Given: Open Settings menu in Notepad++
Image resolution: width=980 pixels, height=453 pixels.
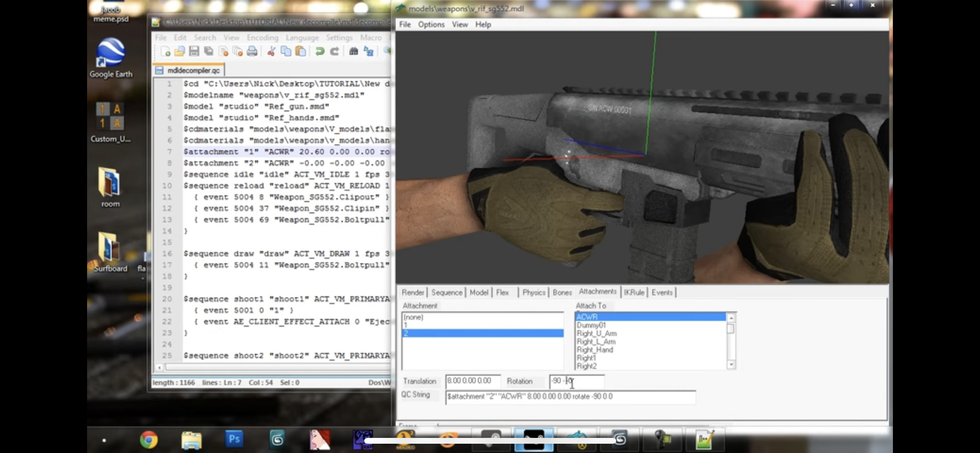Looking at the screenshot, I should click(x=339, y=38).
